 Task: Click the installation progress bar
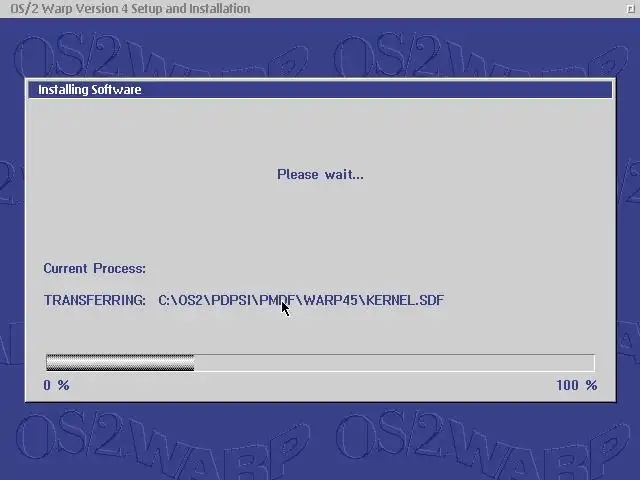(x=320, y=363)
